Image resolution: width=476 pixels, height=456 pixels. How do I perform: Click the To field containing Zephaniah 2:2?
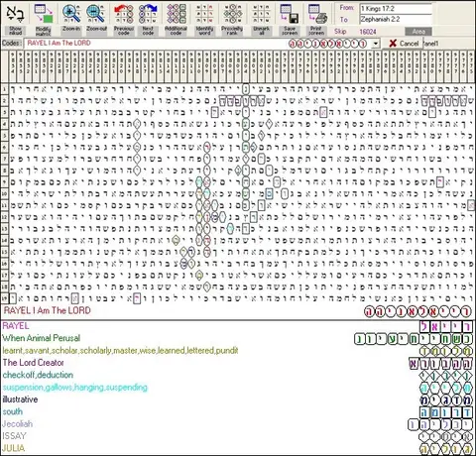396,20
